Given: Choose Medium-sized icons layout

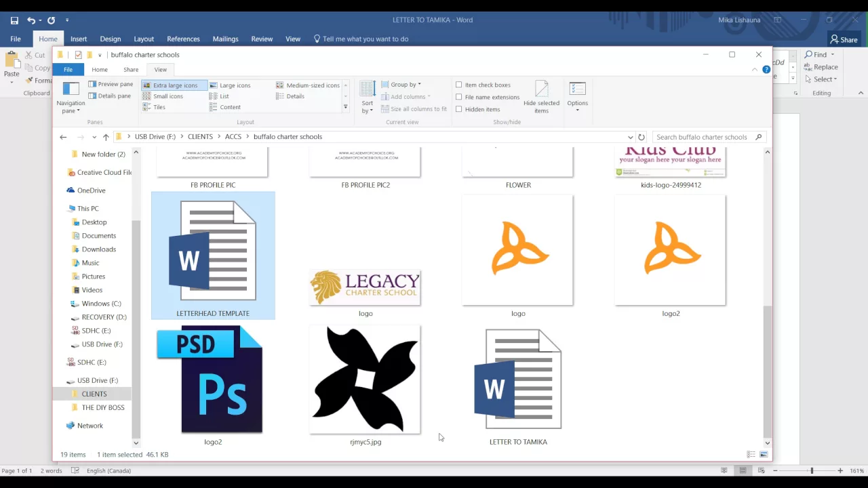Looking at the screenshot, I should point(307,85).
